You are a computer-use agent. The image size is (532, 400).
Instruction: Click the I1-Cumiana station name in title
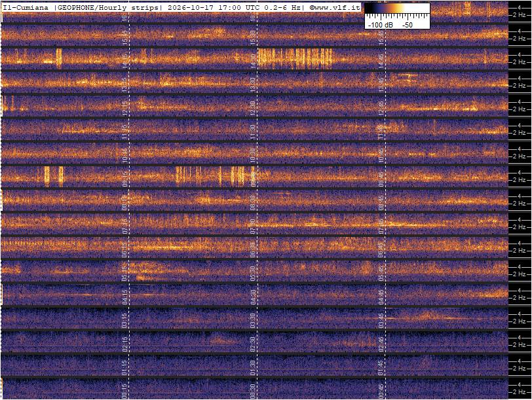click(x=26, y=8)
